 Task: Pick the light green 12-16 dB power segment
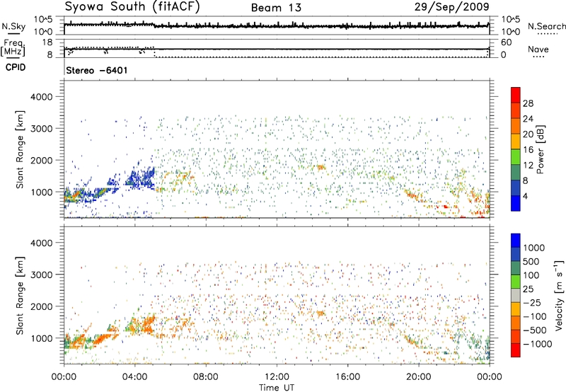(x=516, y=157)
